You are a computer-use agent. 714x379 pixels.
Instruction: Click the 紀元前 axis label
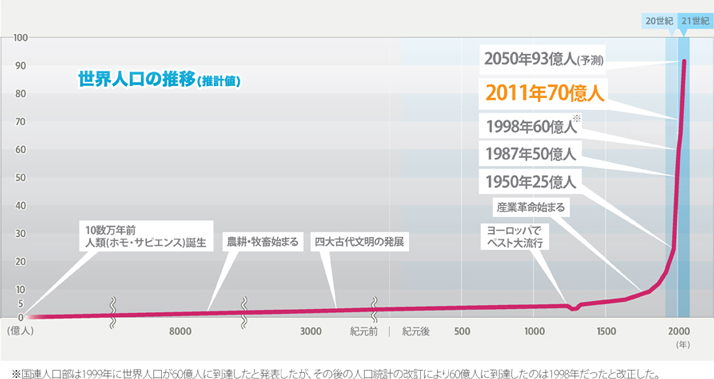click(364, 331)
